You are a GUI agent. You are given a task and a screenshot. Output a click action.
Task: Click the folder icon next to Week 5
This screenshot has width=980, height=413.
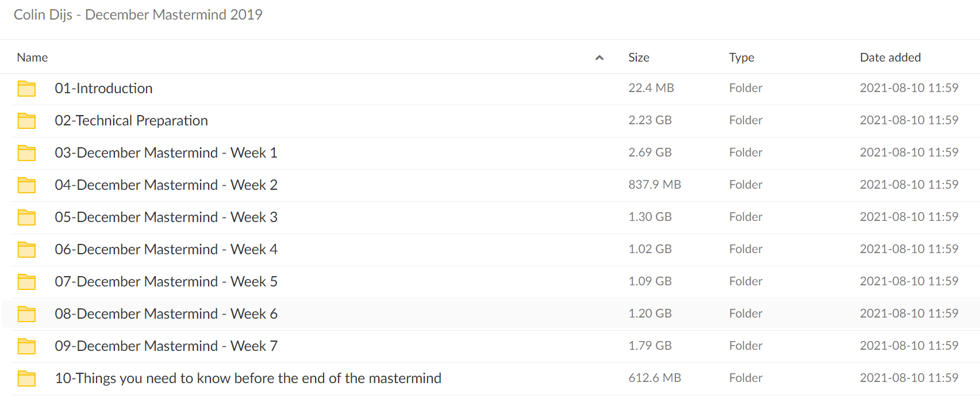(26, 282)
